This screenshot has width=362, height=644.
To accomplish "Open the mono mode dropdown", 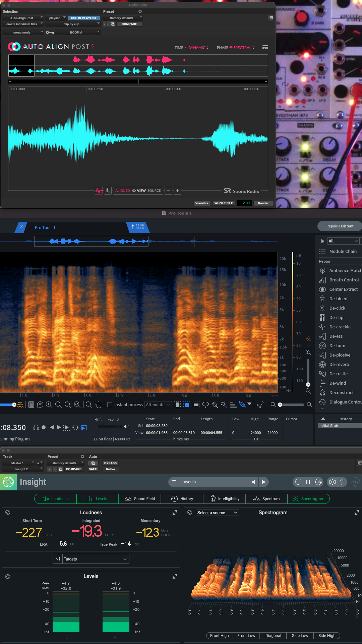I will point(23,33).
